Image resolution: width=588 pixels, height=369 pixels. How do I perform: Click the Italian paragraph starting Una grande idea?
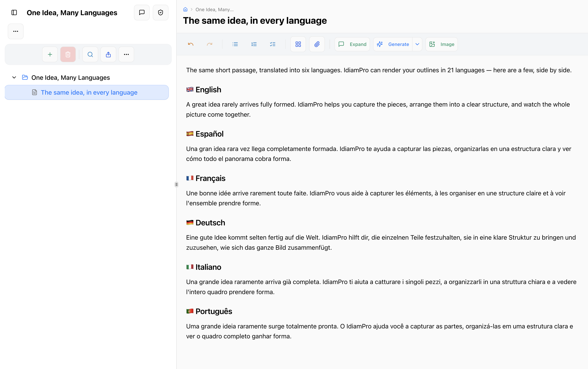pyautogui.click(x=381, y=287)
